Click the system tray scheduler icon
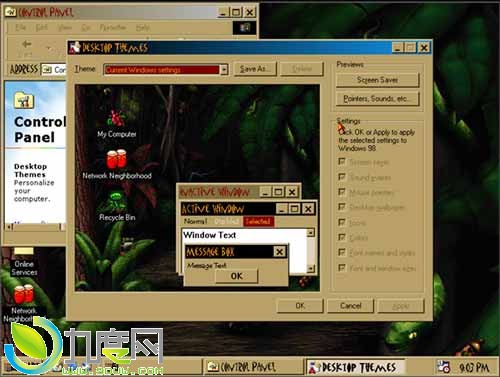 coord(443,367)
